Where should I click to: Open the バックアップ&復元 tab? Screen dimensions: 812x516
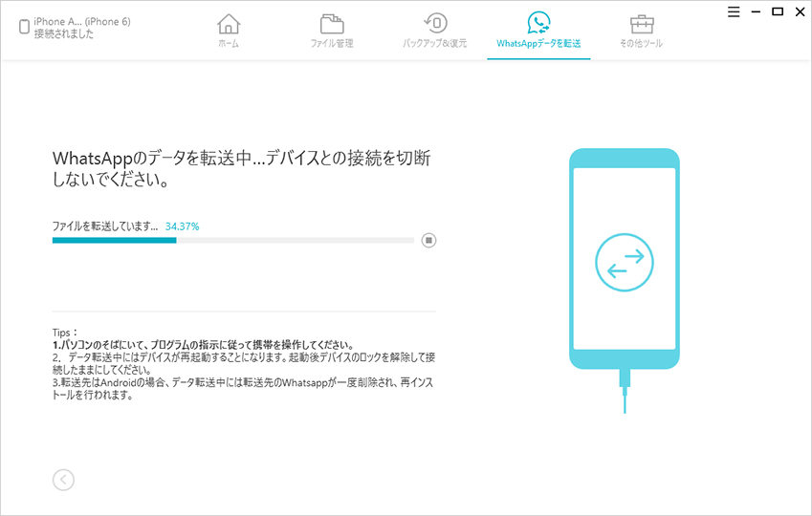[x=435, y=31]
